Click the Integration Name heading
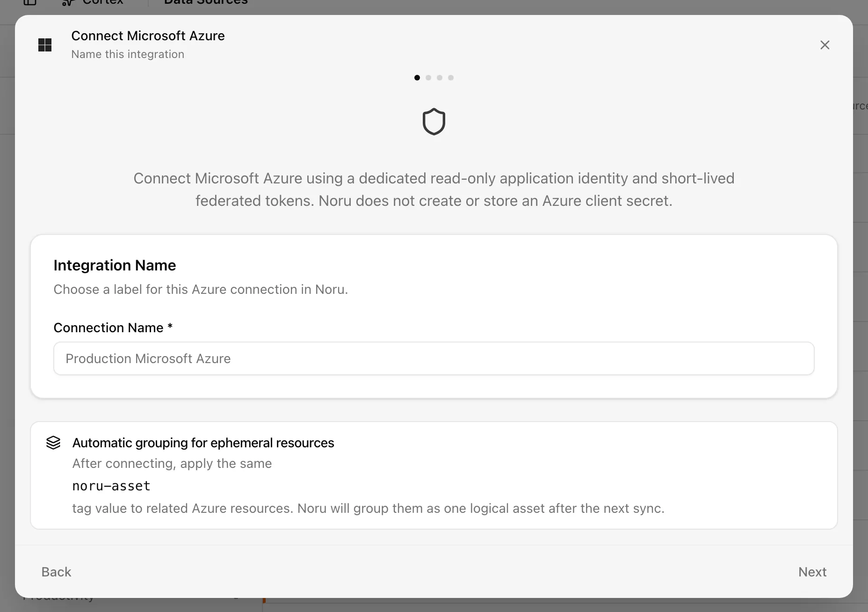The image size is (868, 612). [115, 265]
